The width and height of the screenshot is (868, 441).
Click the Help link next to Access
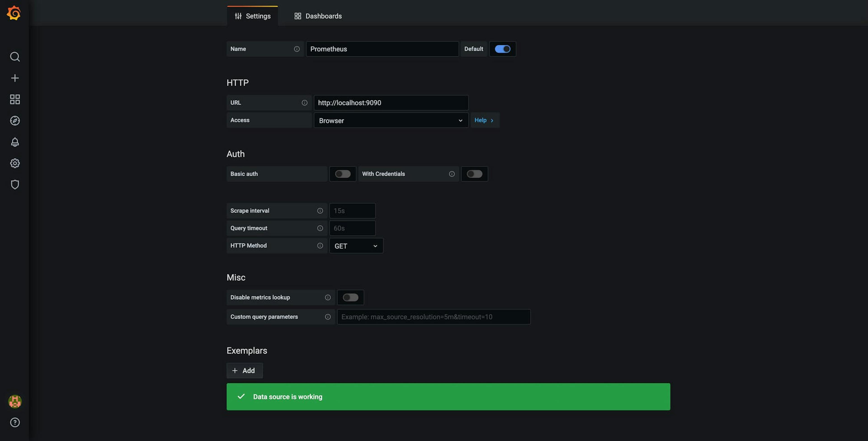coord(485,120)
